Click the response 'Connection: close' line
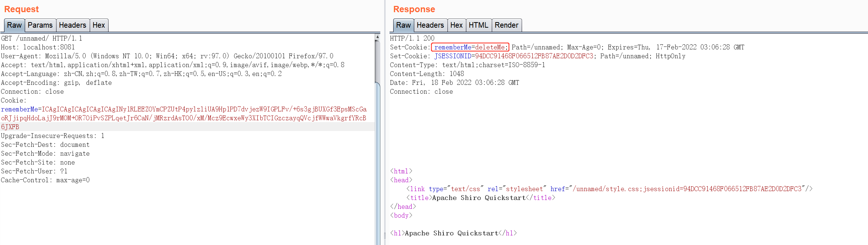Screen dimensions: 868x245 click(422, 92)
